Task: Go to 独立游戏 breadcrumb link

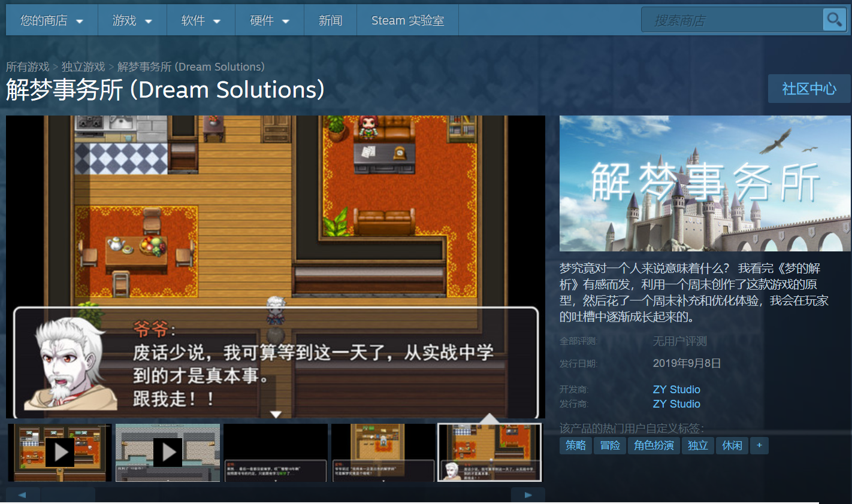Action: click(x=83, y=66)
